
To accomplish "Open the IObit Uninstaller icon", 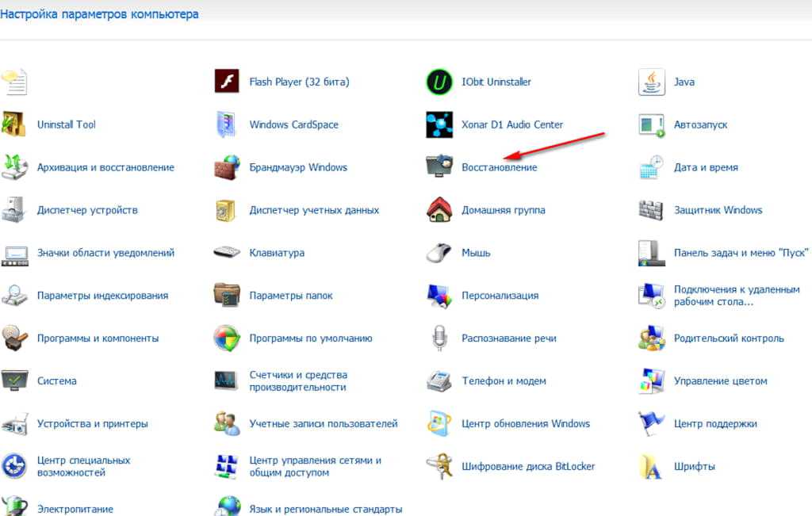I will point(439,82).
